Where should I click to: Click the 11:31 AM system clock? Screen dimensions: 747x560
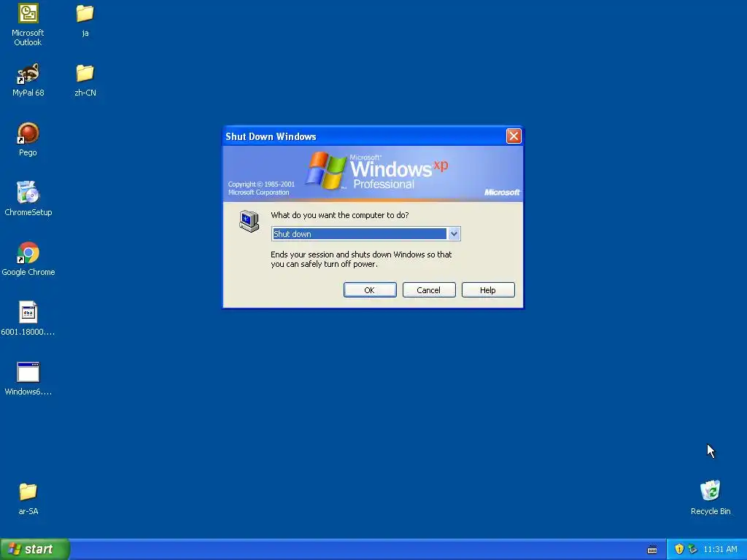[720, 549]
